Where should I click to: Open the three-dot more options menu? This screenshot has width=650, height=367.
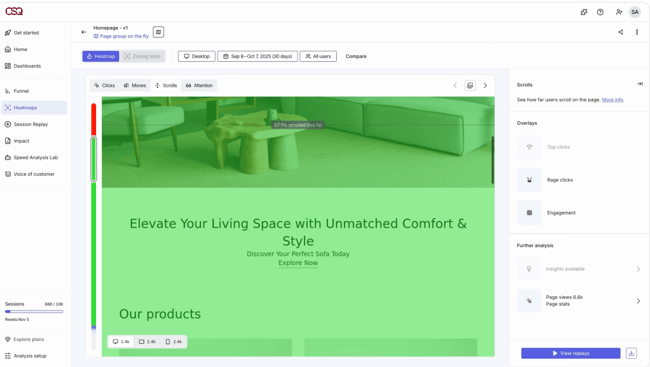click(637, 32)
